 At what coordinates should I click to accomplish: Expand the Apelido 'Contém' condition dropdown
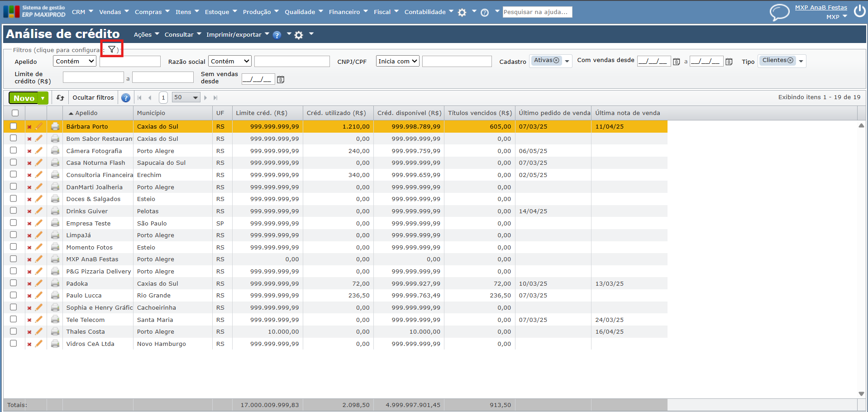coord(75,61)
